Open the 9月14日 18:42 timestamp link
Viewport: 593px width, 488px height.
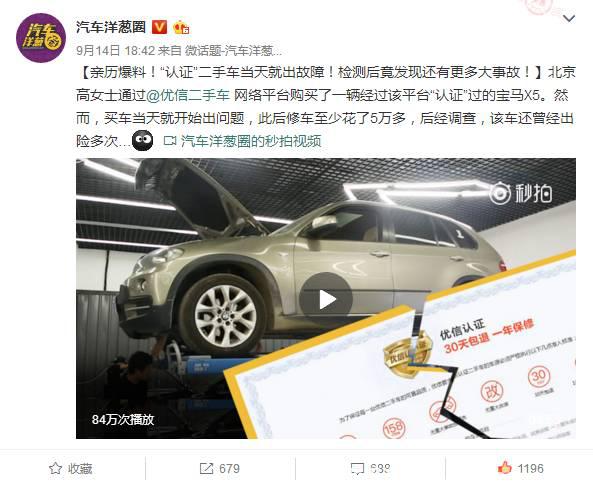point(116,50)
